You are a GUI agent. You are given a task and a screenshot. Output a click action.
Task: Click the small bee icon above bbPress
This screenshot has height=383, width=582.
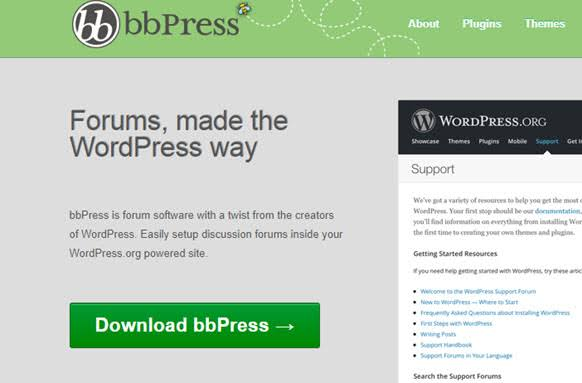[244, 9]
